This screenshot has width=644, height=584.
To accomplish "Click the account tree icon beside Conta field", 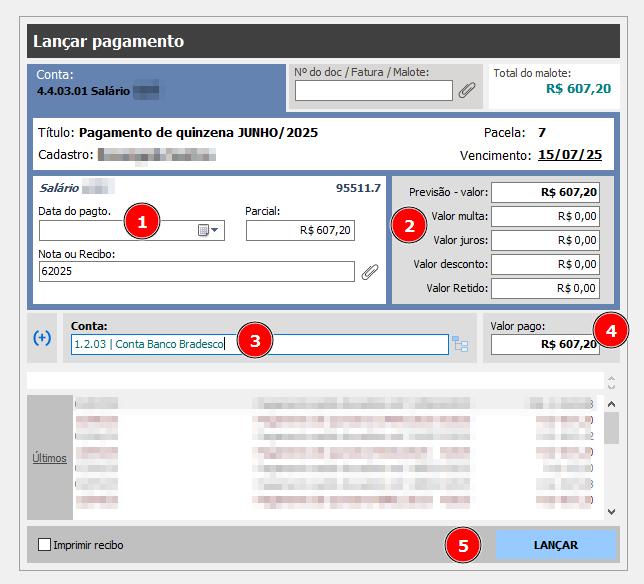I will (460, 344).
